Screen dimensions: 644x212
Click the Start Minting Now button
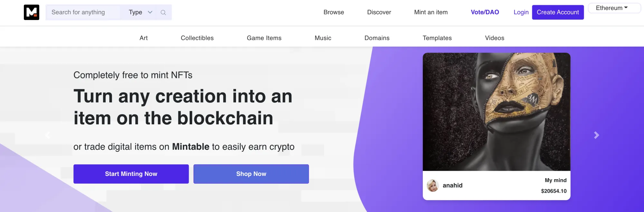[x=131, y=174]
